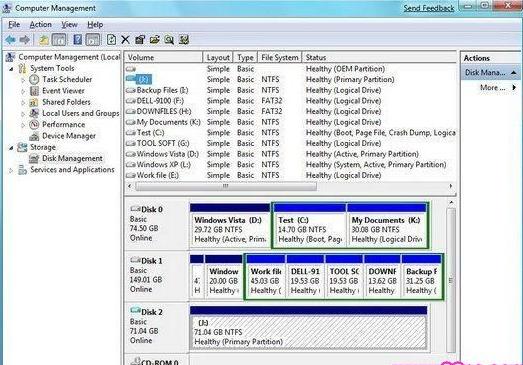Viewport: 523px width, 365px height.
Task: Click the Event Viewer icon
Action: pyautogui.click(x=34, y=91)
